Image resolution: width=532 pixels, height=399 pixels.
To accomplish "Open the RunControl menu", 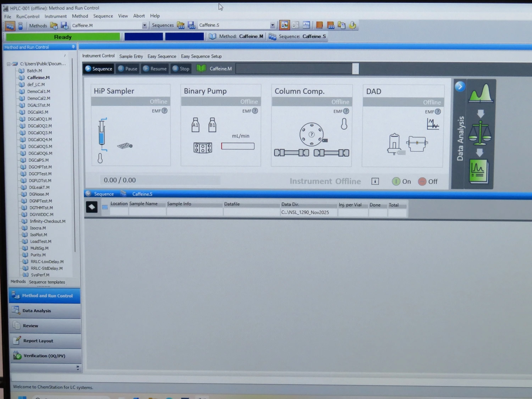I will [x=28, y=16].
